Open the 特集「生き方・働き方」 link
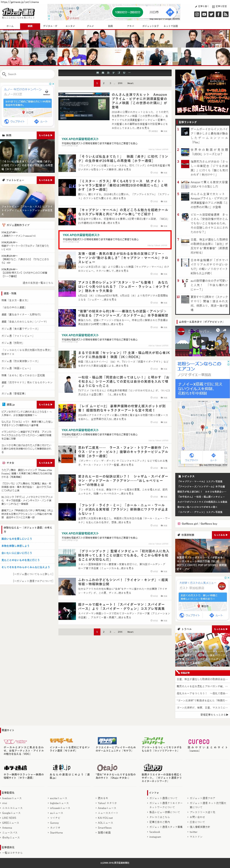The width and height of the screenshot is (230, 868). pyautogui.click(x=15, y=300)
